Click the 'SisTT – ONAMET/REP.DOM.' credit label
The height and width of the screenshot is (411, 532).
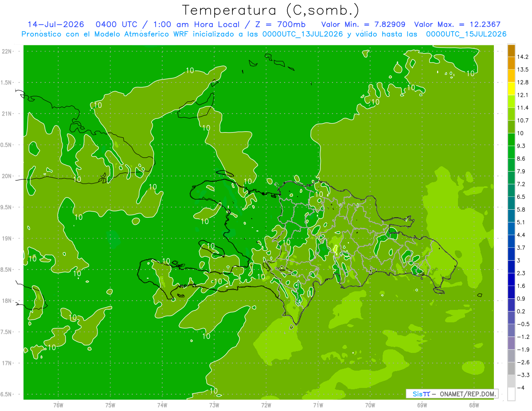[452, 394]
